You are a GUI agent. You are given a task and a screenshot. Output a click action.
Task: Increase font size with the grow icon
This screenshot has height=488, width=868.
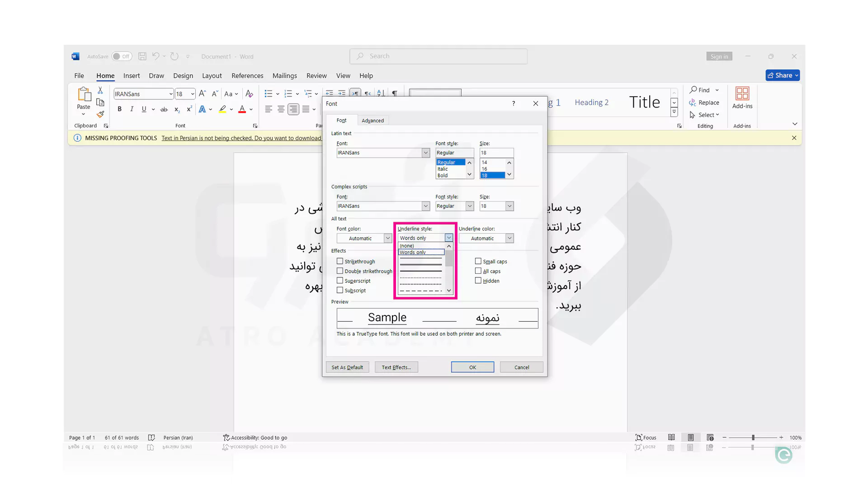pyautogui.click(x=202, y=94)
